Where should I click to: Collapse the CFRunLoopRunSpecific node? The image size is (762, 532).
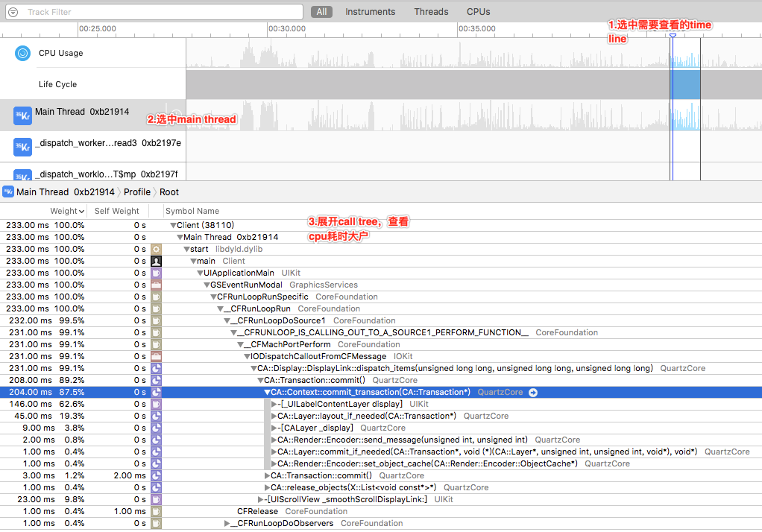click(213, 297)
